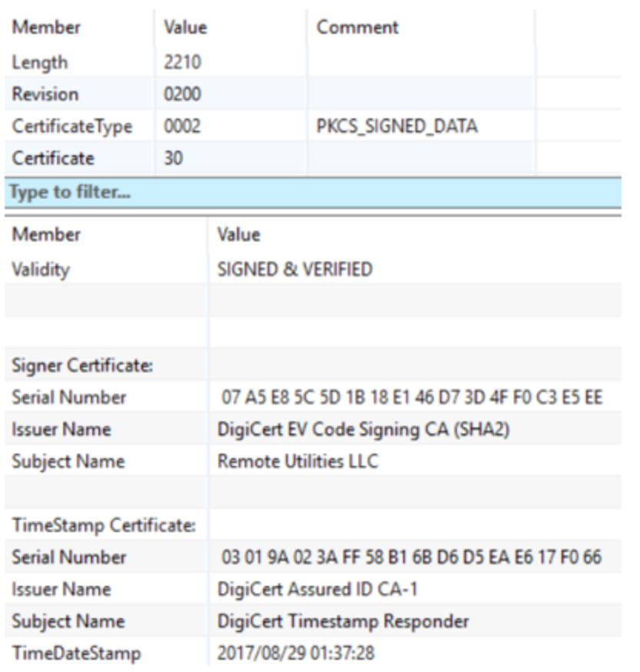The width and height of the screenshot is (640, 672).
Task: Select the serial number starting '07 A5 E8'
Action: tap(412, 398)
